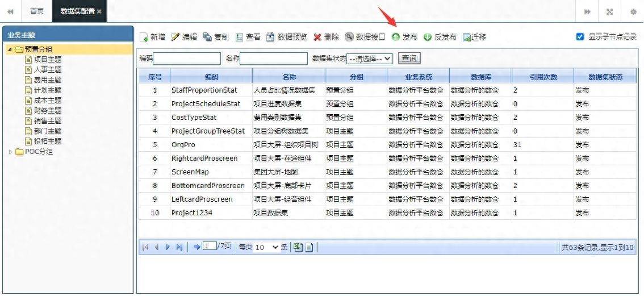The height and width of the screenshot is (296, 644).
Task: Go to previous page in pager
Action: (x=157, y=247)
